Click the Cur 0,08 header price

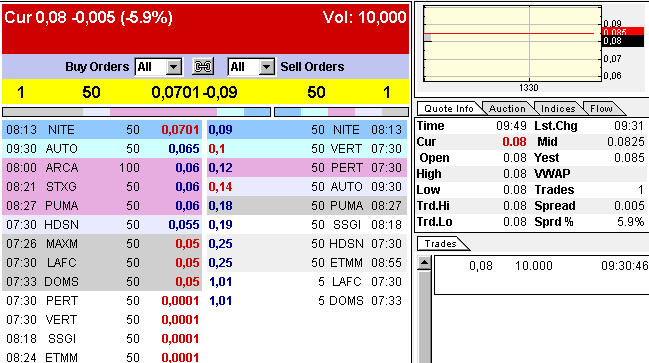coord(88,17)
